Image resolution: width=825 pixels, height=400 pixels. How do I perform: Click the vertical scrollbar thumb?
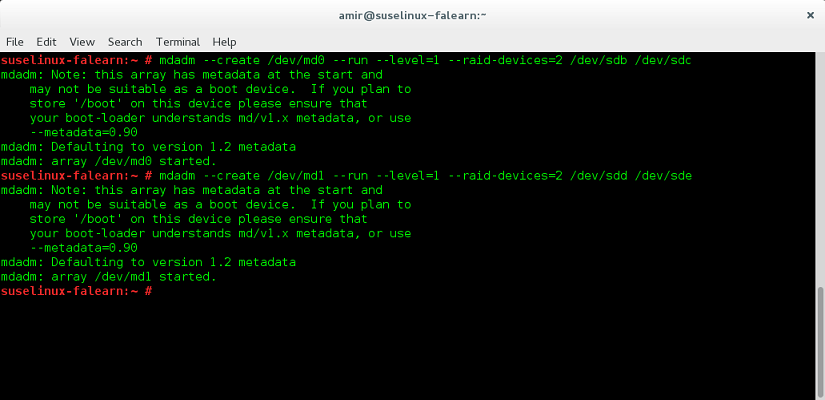coord(820,342)
